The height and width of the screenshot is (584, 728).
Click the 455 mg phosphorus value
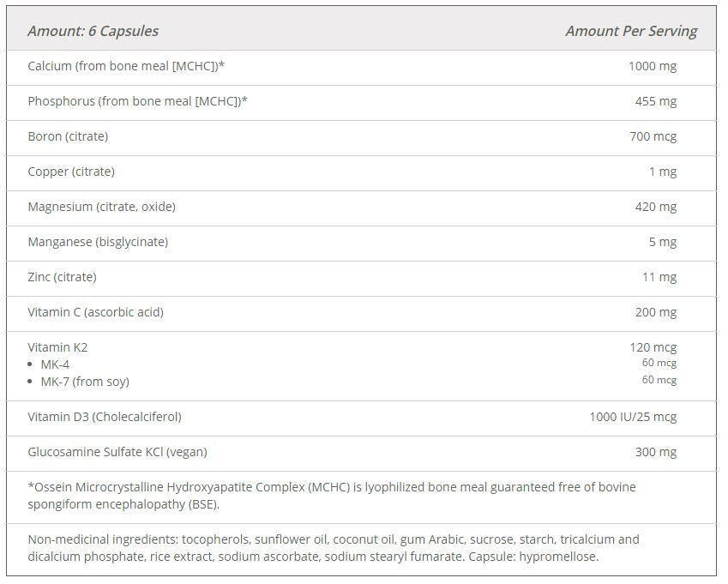tap(656, 101)
